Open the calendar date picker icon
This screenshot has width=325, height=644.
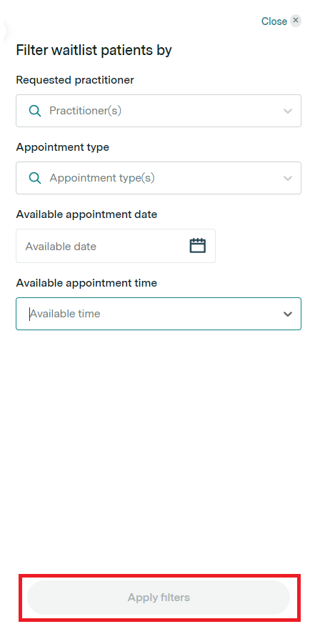197,246
